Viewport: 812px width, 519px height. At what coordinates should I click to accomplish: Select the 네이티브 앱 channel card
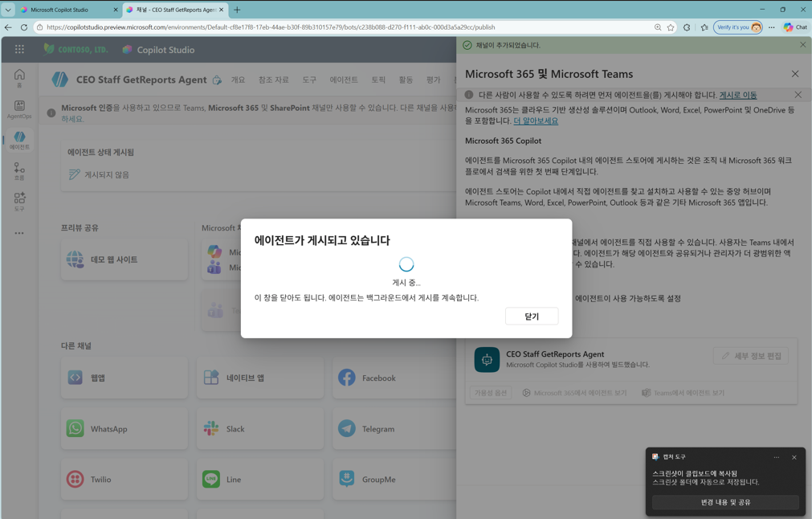[x=260, y=378]
